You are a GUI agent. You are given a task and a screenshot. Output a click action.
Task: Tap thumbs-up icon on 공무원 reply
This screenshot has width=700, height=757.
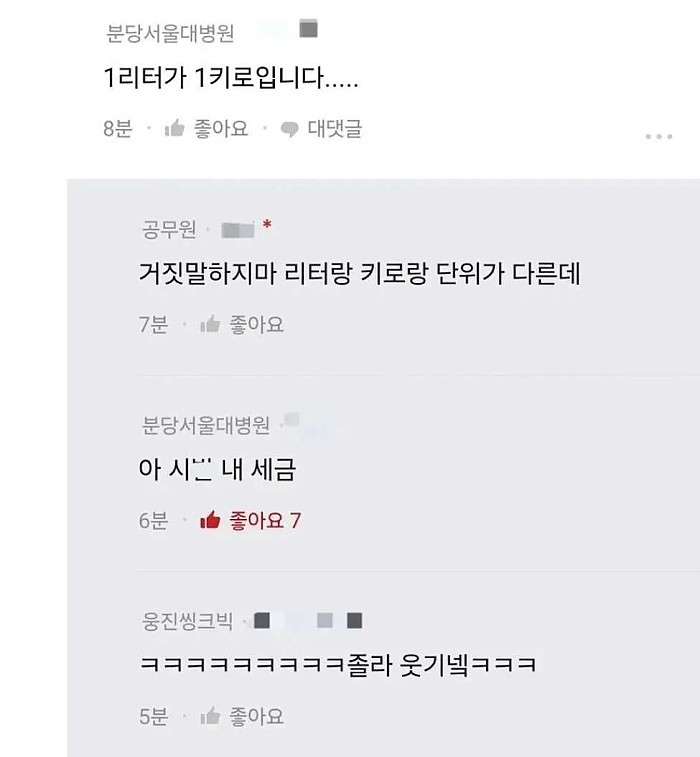pos(210,324)
